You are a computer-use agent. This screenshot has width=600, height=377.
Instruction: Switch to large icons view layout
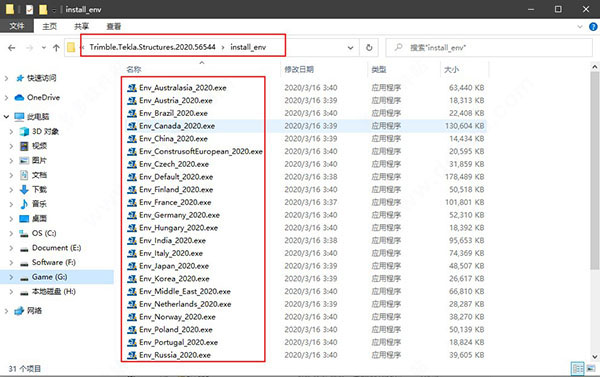pyautogui.click(x=591, y=369)
